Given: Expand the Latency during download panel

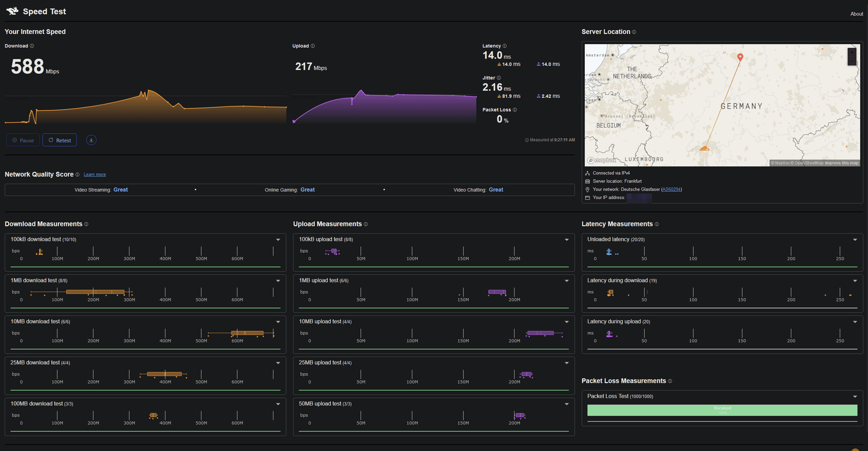Looking at the screenshot, I should 855,281.
